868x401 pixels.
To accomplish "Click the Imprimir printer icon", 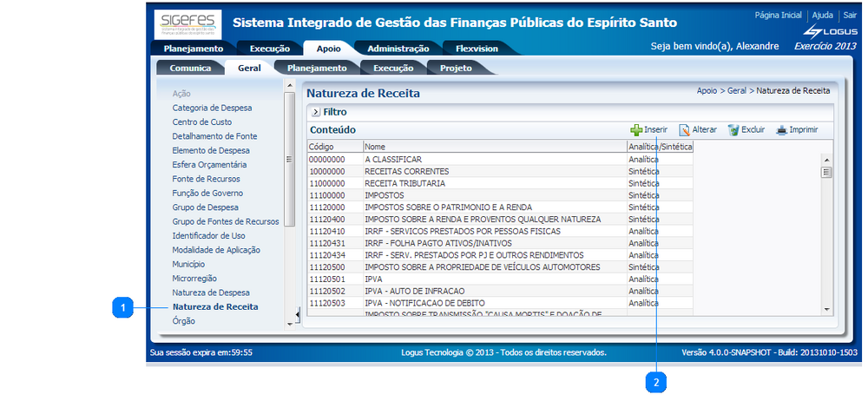I will click(x=781, y=130).
